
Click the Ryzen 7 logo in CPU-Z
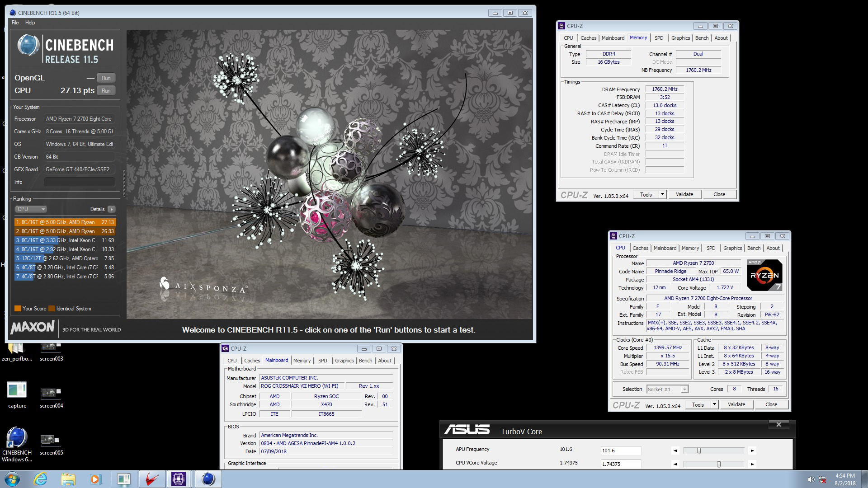click(x=764, y=275)
